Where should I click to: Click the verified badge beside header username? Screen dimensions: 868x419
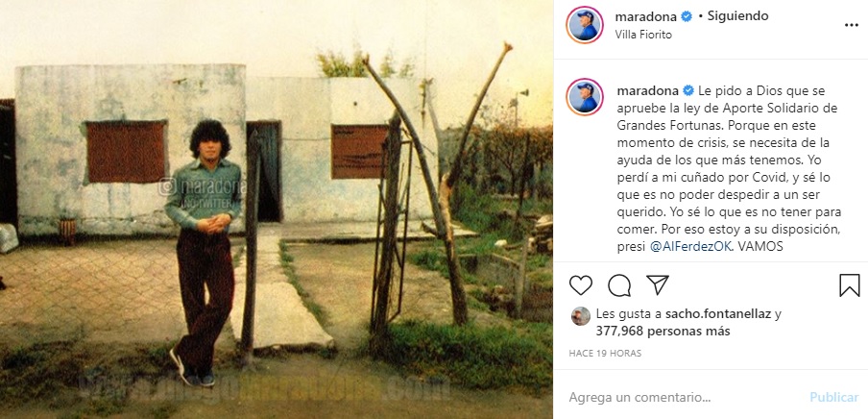click(687, 16)
